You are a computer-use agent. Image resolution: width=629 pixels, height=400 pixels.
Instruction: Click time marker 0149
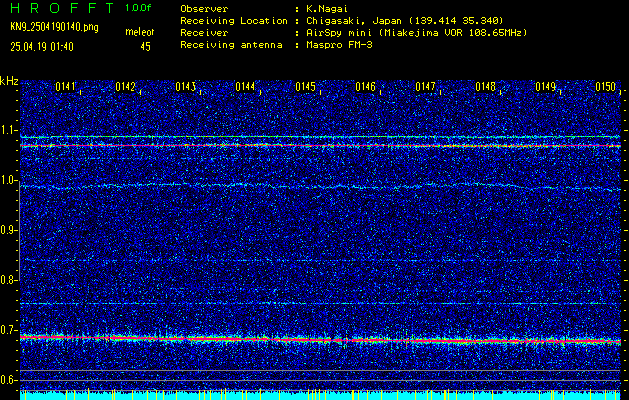(545, 86)
